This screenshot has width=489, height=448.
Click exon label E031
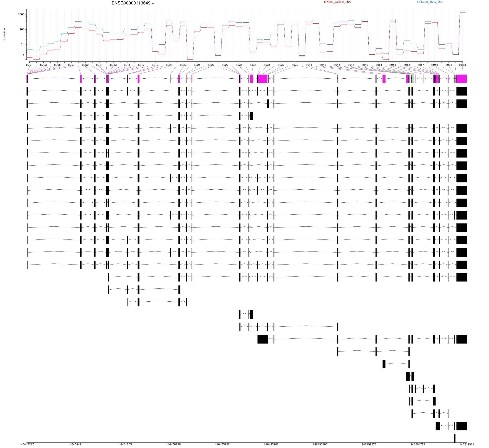239,65
